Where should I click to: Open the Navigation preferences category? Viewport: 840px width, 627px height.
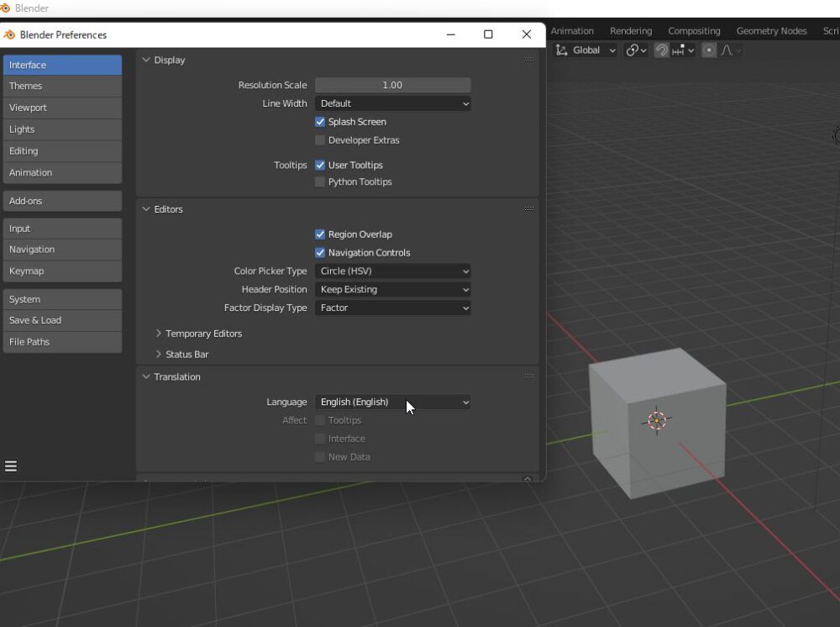[62, 250]
